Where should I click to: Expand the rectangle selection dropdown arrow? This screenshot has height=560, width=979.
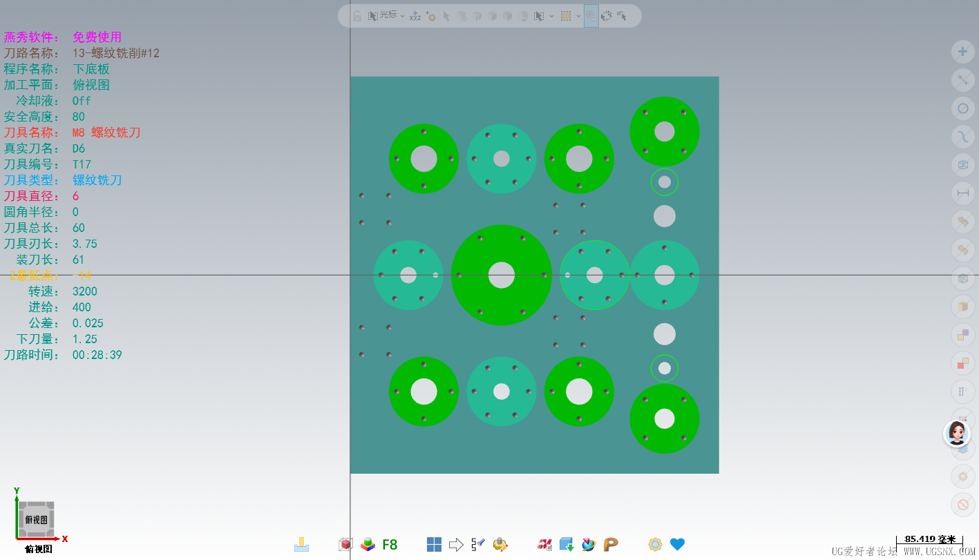578,16
